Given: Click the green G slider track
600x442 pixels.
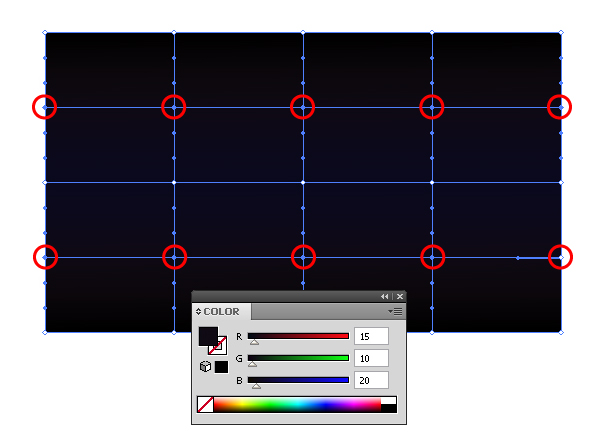Looking at the screenshot, I should [x=298, y=358].
